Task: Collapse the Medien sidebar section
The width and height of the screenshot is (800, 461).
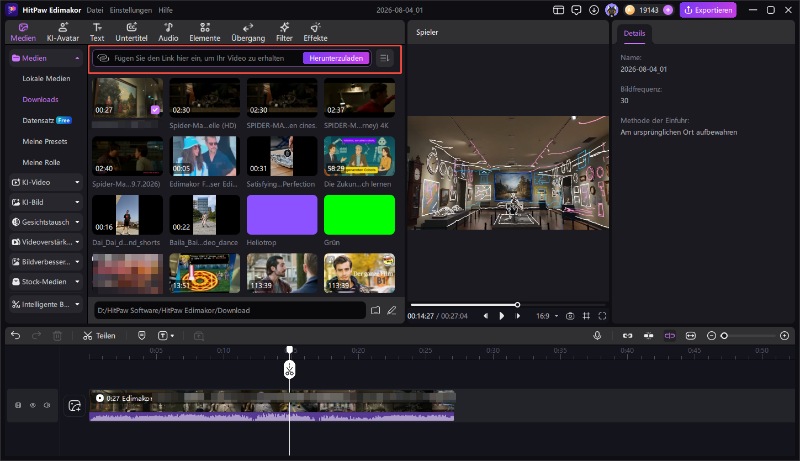Action: pos(77,58)
